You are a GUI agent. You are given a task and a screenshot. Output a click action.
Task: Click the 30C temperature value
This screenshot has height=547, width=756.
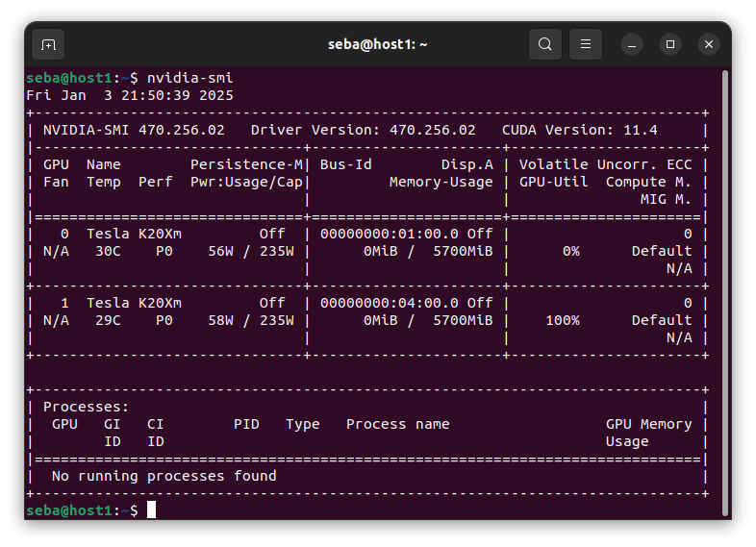click(108, 252)
